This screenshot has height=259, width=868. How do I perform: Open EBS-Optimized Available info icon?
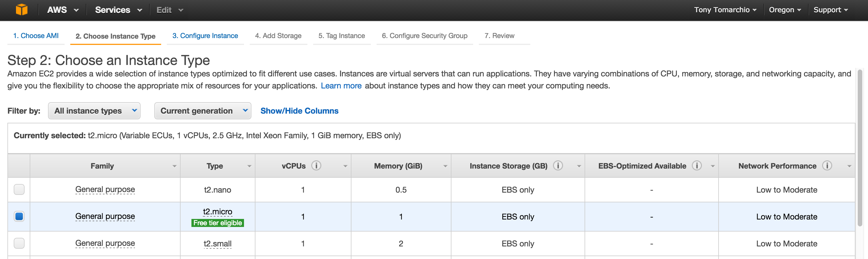coord(697,165)
